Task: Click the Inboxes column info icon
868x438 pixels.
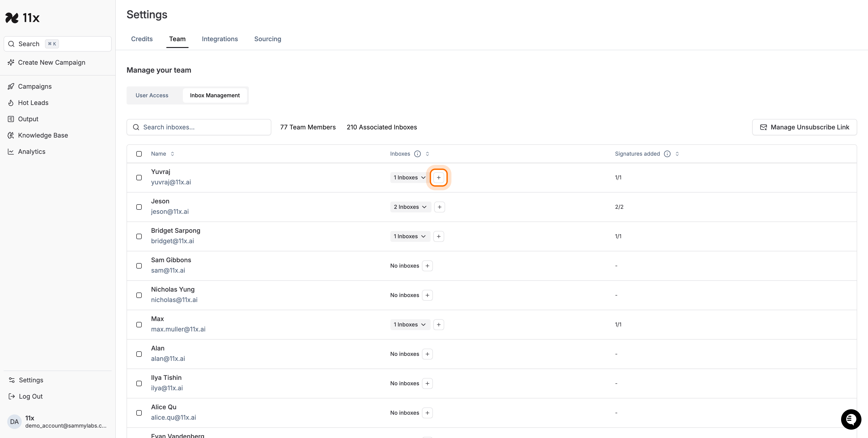Action: coord(417,154)
